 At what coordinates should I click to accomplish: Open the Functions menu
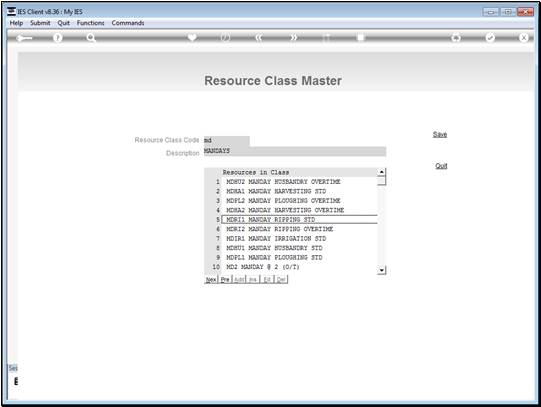click(90, 23)
